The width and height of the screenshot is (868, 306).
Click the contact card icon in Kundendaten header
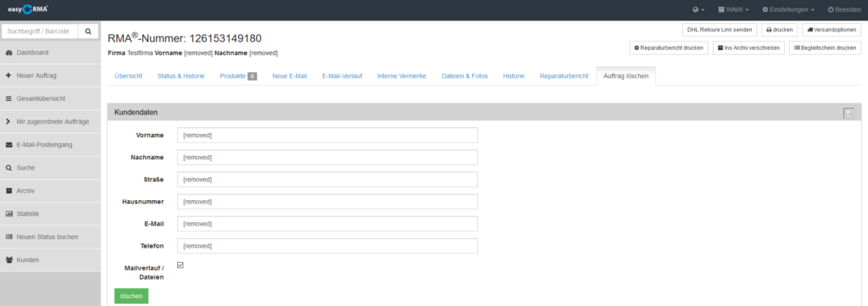point(849,113)
